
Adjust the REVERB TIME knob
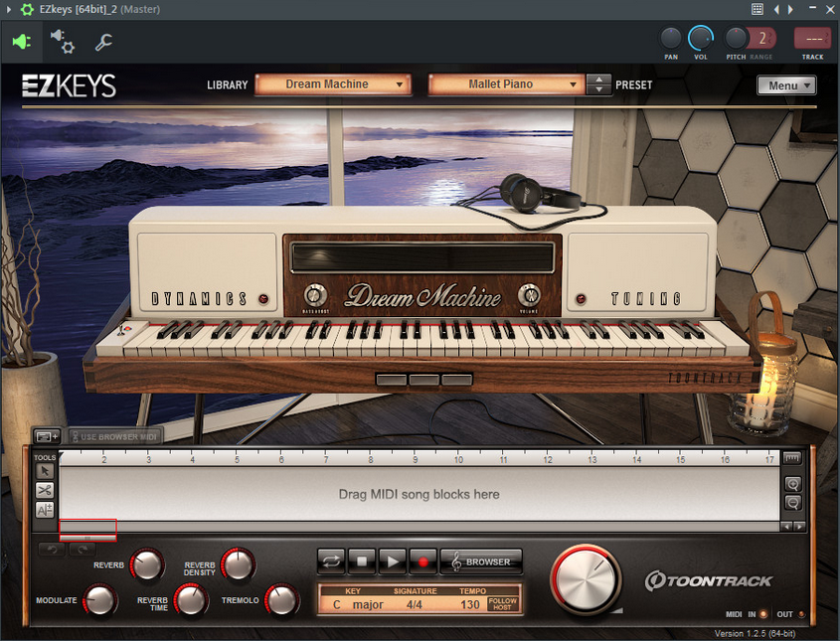pyautogui.click(x=191, y=600)
